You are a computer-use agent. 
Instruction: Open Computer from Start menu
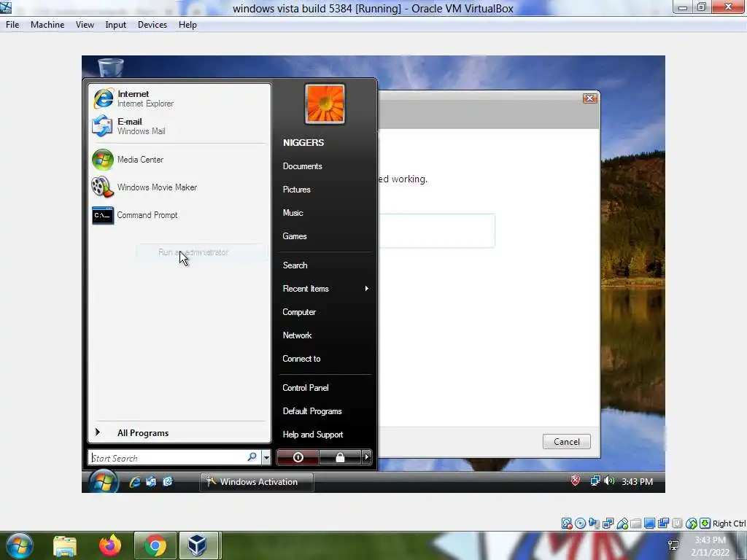(x=299, y=312)
